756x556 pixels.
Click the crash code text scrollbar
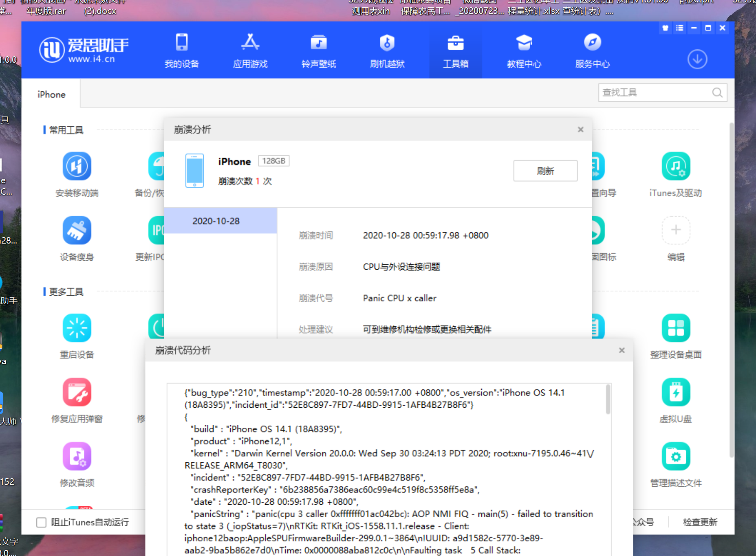coord(608,400)
